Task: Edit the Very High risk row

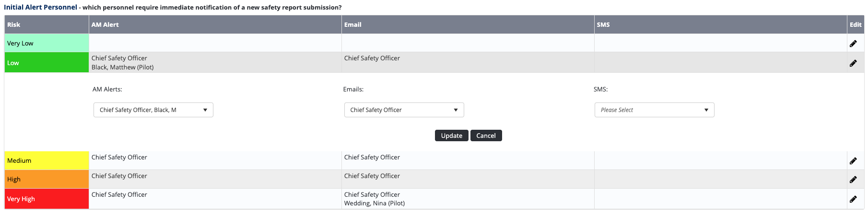Action: pos(853,199)
